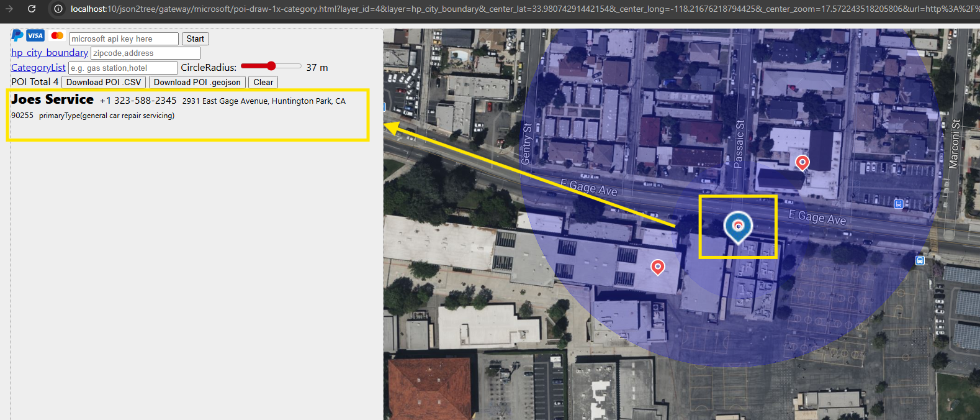
Task: Go forward with the browser arrow
Action: click(9, 9)
